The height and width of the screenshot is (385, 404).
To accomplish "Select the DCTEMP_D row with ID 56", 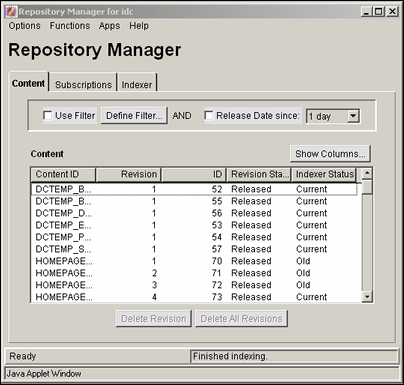I will tap(194, 213).
